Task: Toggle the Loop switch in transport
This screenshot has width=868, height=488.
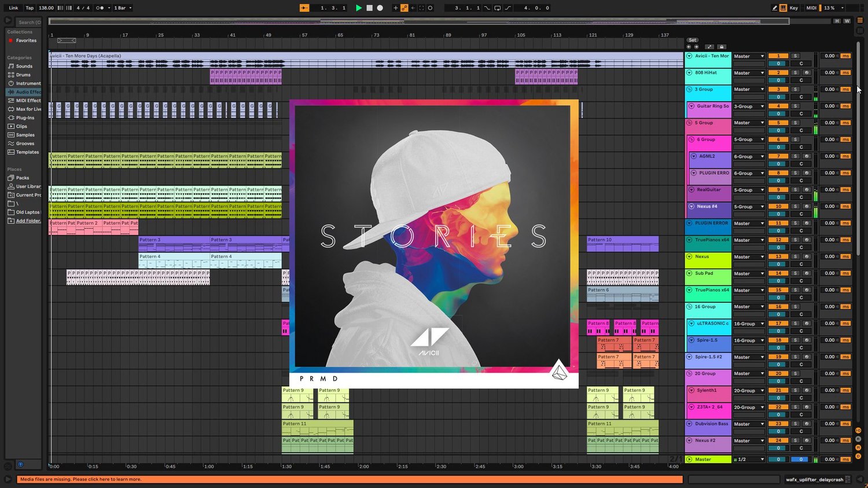Action: click(x=497, y=8)
